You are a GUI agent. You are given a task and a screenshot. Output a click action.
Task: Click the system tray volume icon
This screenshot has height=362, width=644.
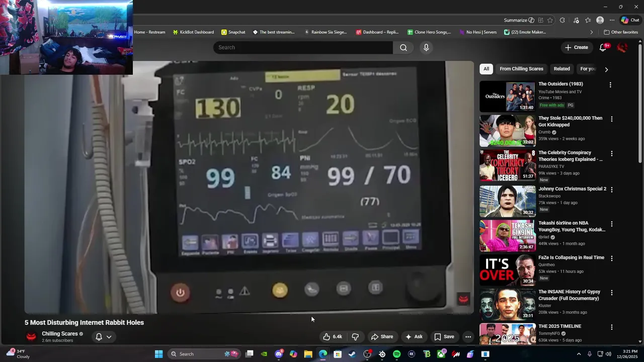608,354
